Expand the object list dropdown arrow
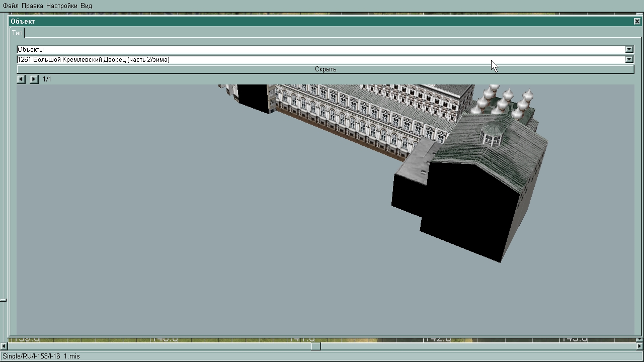Screen dimensions: 644x362 [x=629, y=59]
